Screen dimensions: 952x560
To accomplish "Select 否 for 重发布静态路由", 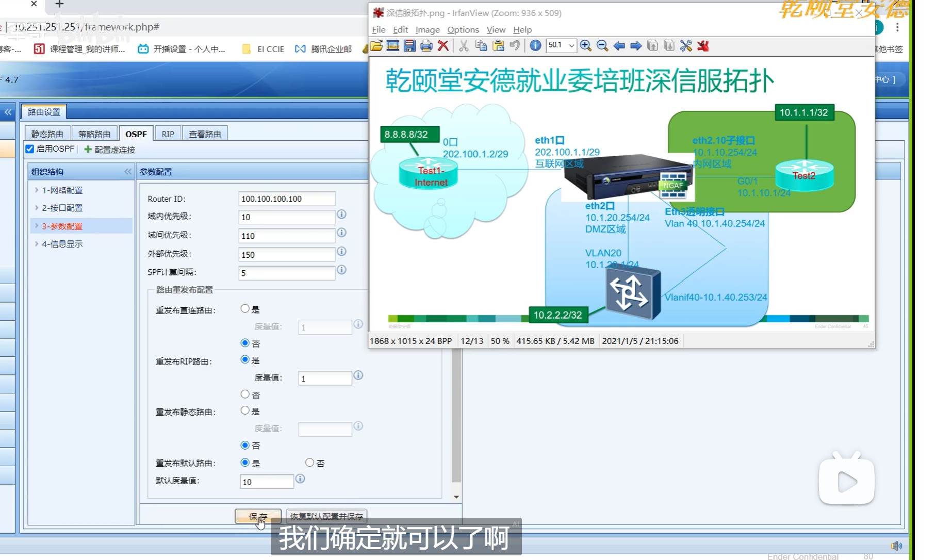I will click(x=245, y=444).
